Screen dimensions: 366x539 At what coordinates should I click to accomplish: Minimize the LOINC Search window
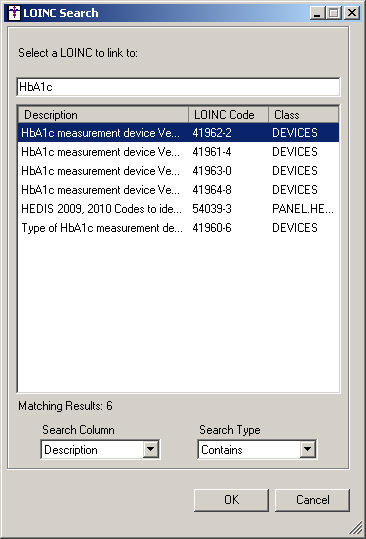pyautogui.click(x=317, y=13)
